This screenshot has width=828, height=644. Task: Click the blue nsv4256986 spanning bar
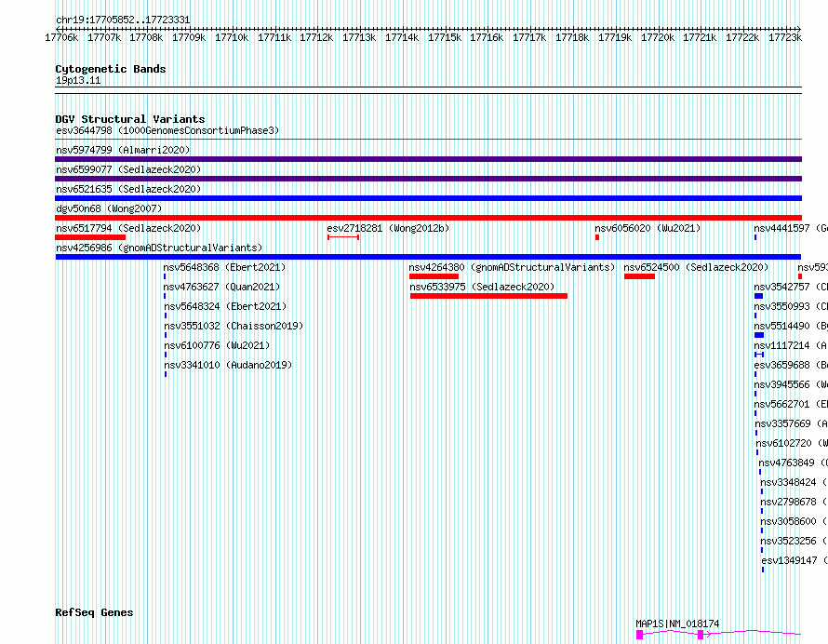pyautogui.click(x=428, y=257)
